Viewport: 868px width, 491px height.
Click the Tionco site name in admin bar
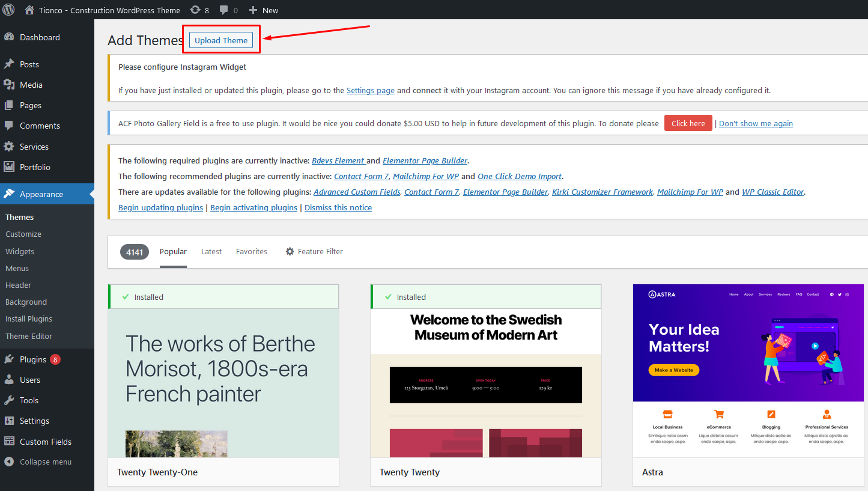[109, 10]
